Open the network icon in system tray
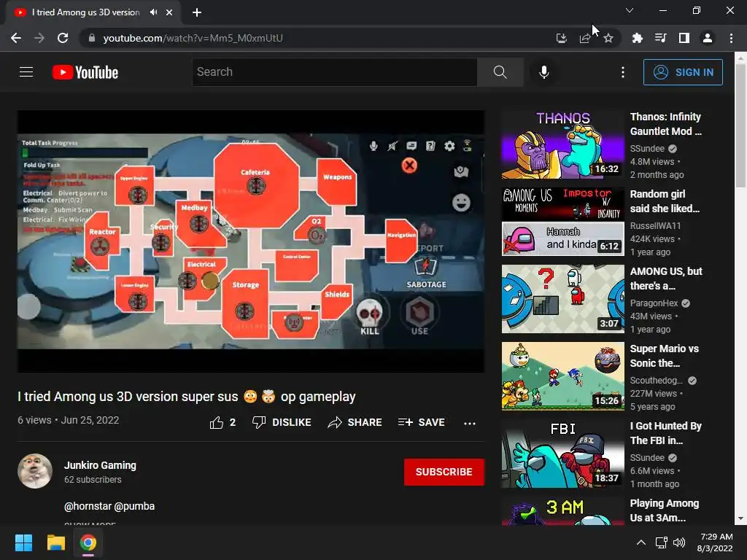This screenshot has height=560, width=747. [x=661, y=542]
